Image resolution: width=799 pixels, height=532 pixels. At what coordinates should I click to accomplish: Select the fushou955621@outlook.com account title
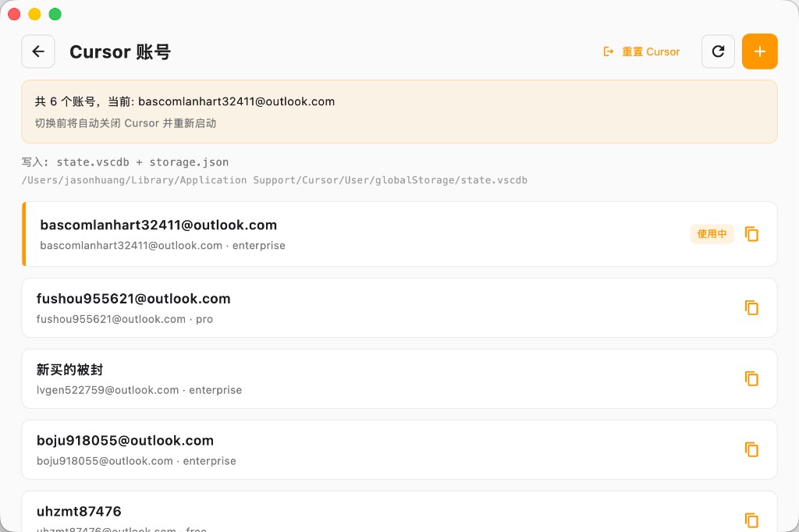(133, 299)
